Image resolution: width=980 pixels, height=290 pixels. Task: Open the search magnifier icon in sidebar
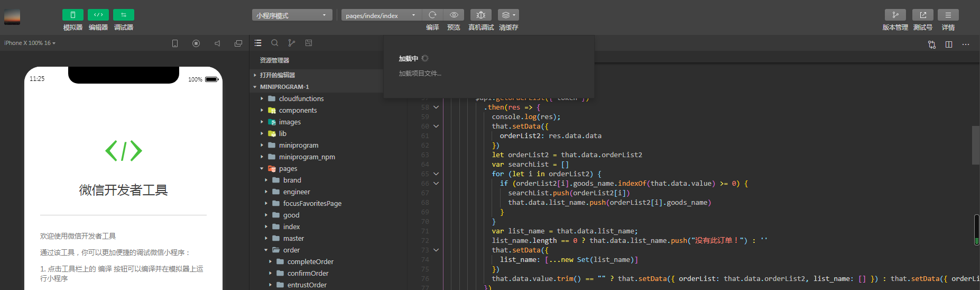[275, 43]
